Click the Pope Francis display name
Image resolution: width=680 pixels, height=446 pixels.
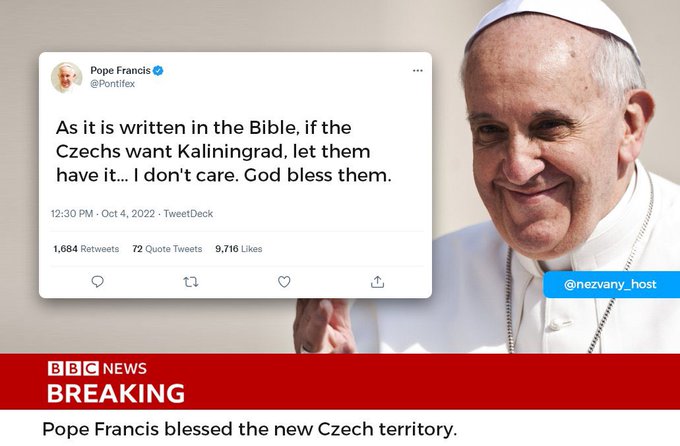pyautogui.click(x=120, y=70)
